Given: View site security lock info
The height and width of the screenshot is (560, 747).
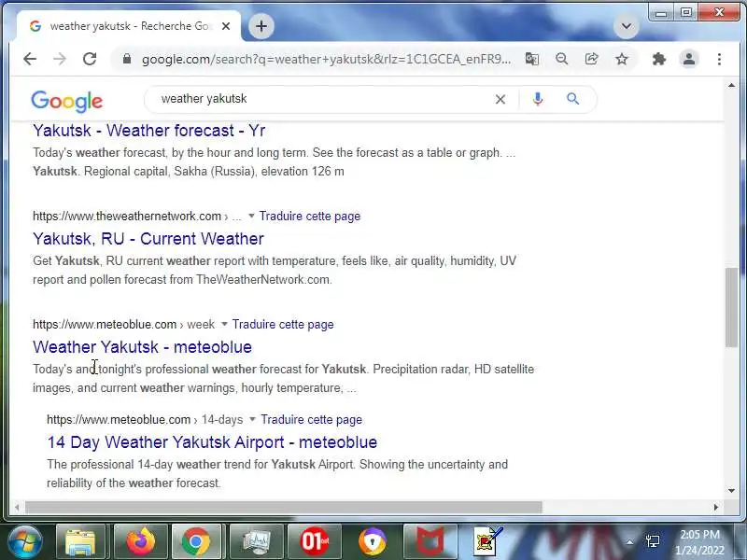Looking at the screenshot, I should (127, 59).
